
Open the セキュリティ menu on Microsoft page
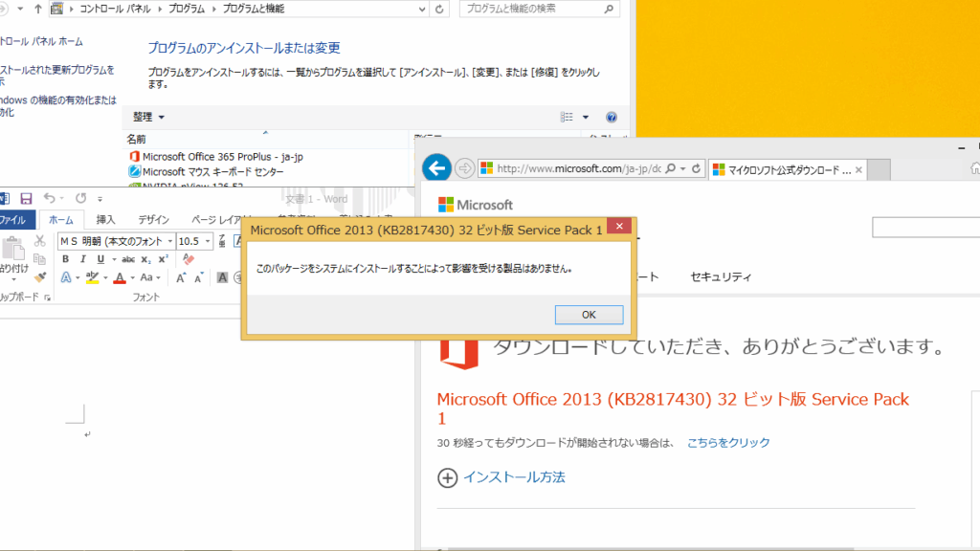tap(721, 277)
